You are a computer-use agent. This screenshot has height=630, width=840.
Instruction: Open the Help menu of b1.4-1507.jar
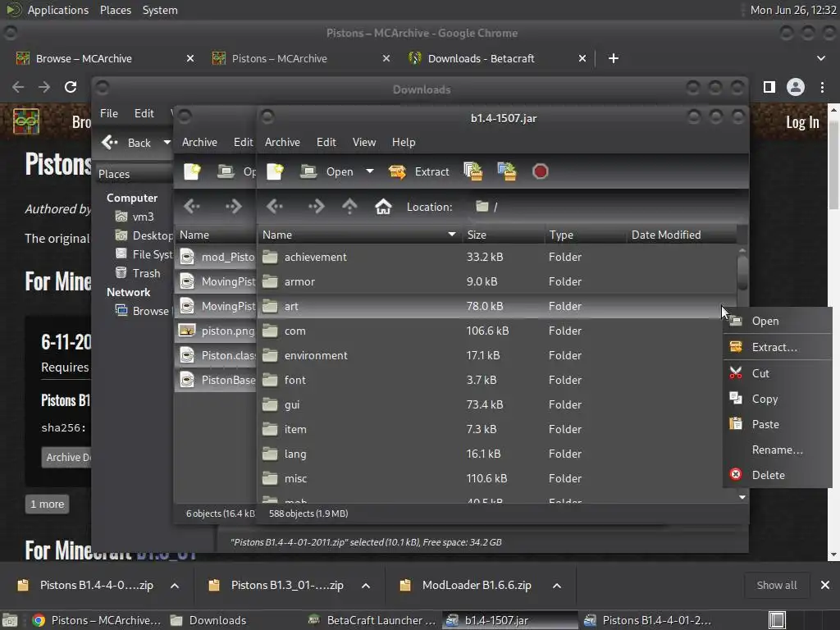[404, 142]
